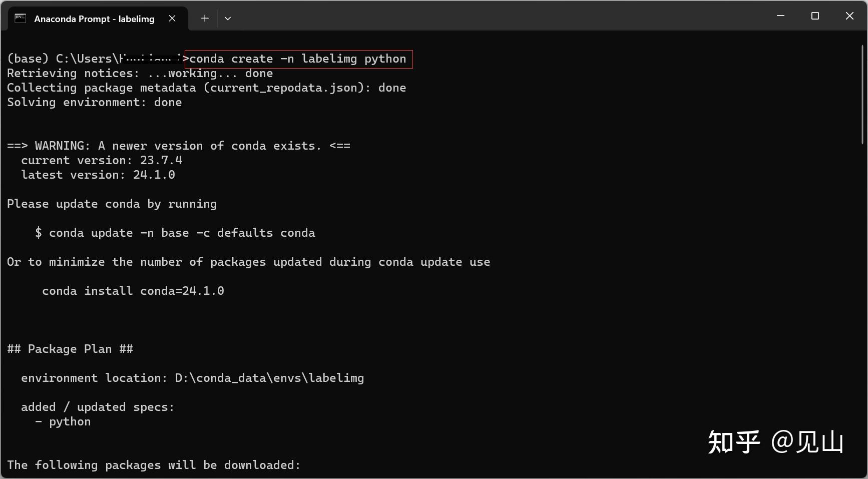
Task: Maximize the terminal window
Action: 815,16
